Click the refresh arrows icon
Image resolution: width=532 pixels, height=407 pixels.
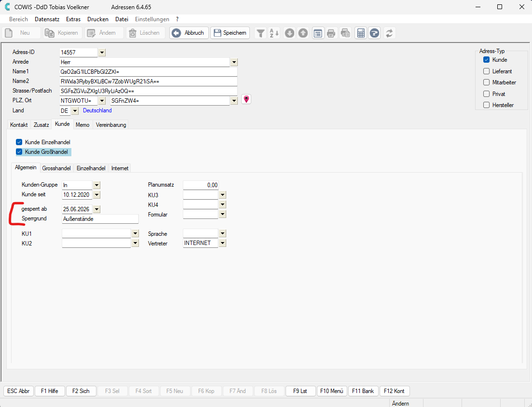389,33
